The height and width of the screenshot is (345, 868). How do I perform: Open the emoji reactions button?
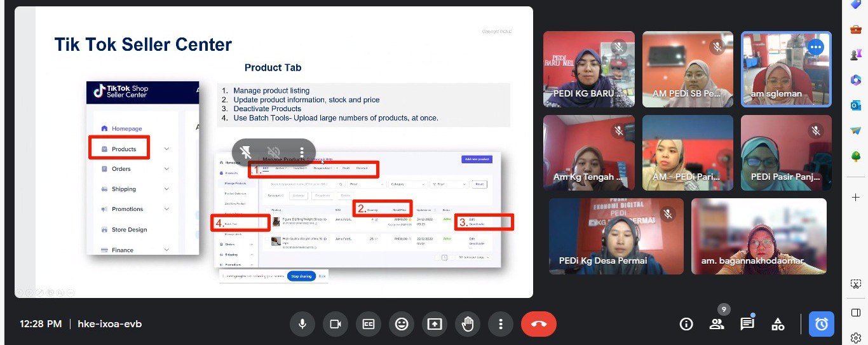(402, 324)
